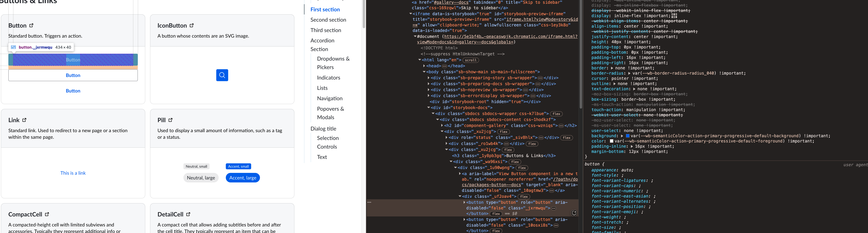The height and width of the screenshot is (233, 868).
Task: Click the tertiary text Button example
Action: coord(73,91)
